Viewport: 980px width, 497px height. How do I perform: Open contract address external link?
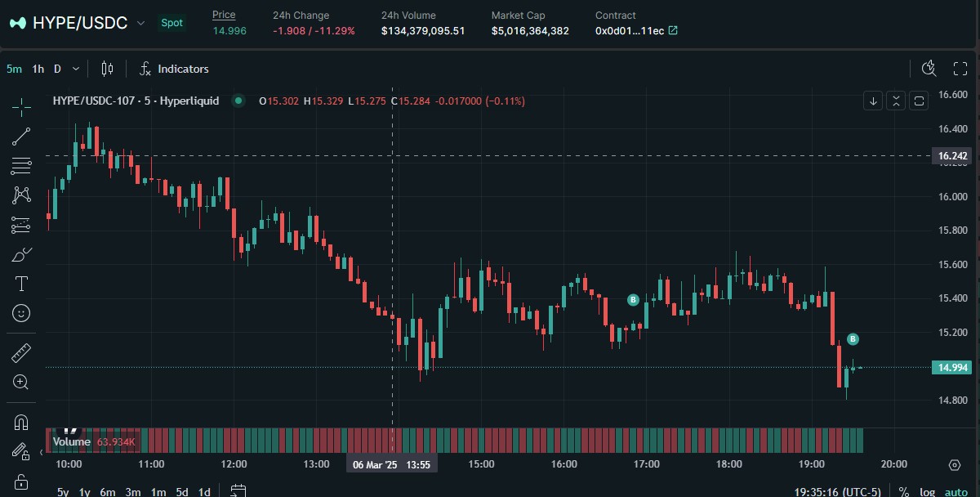pos(673,31)
